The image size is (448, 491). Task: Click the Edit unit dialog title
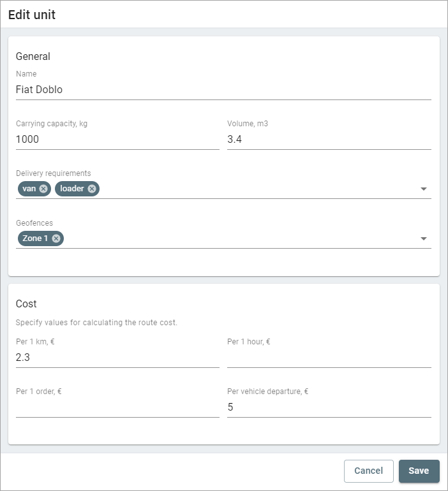(x=32, y=15)
